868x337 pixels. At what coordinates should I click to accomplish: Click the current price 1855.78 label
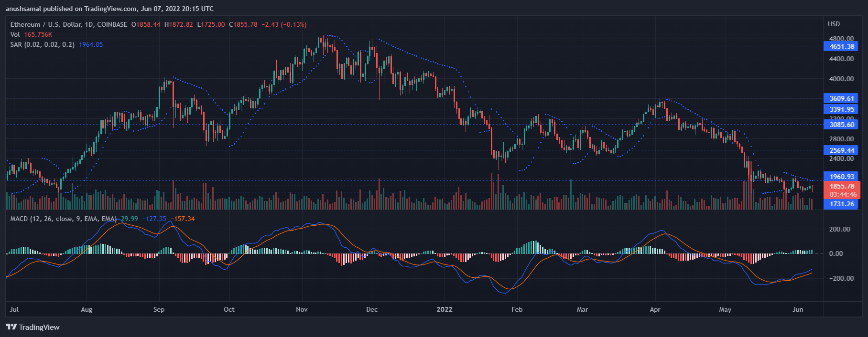click(x=842, y=186)
